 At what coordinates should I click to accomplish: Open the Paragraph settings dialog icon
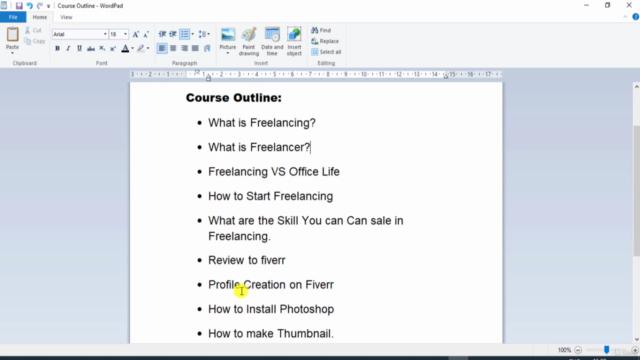(x=207, y=49)
